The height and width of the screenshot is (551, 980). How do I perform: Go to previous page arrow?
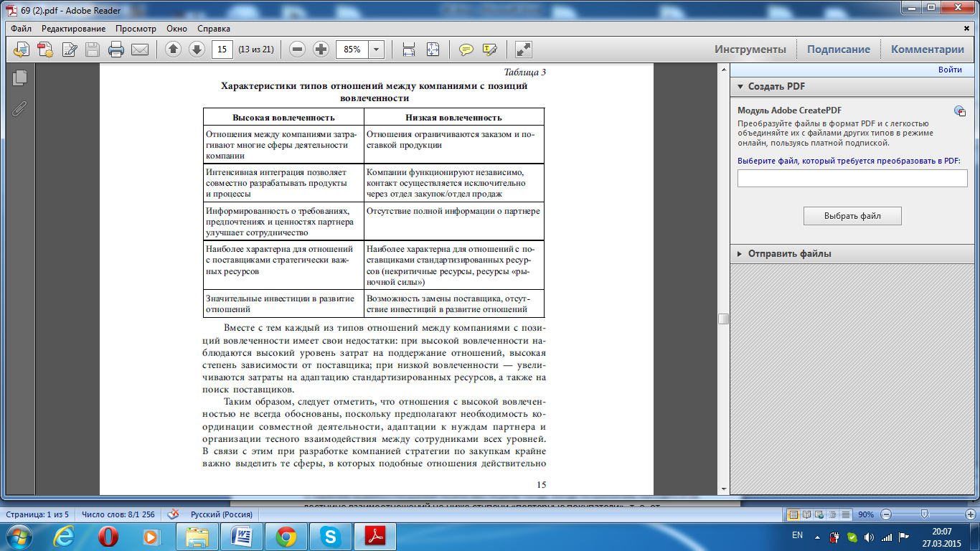tap(173, 50)
